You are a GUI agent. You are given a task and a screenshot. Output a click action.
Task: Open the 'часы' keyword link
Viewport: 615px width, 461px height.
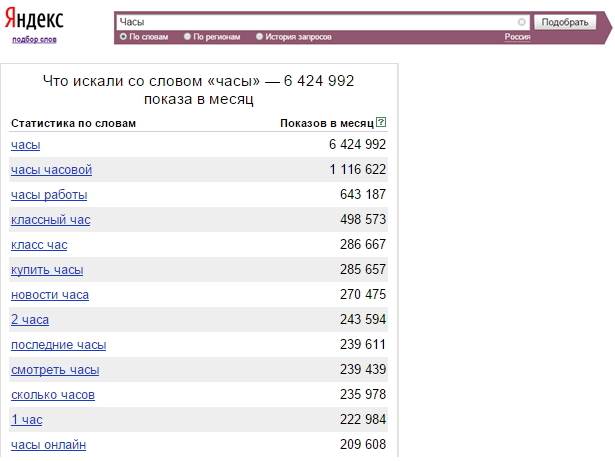(x=26, y=145)
